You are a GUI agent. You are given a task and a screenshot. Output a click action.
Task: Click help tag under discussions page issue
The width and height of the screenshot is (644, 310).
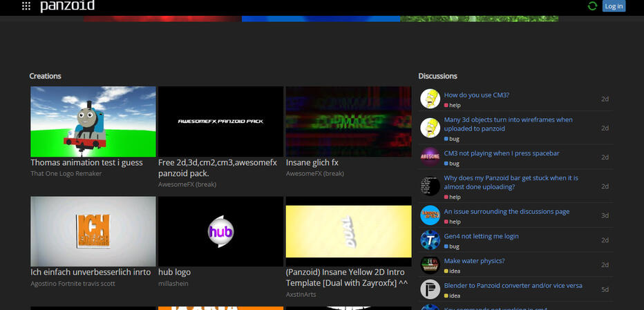(x=452, y=222)
